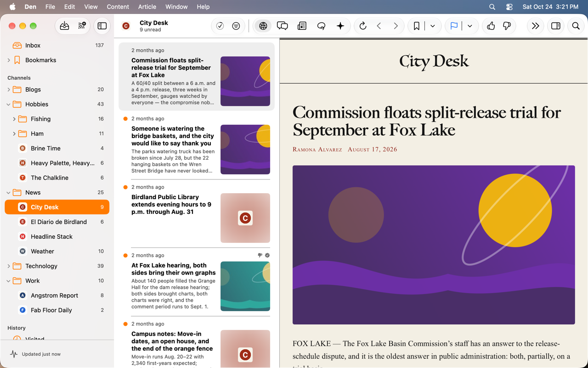Open the Article menu in menu bar
This screenshot has width=588, height=368.
tap(147, 7)
